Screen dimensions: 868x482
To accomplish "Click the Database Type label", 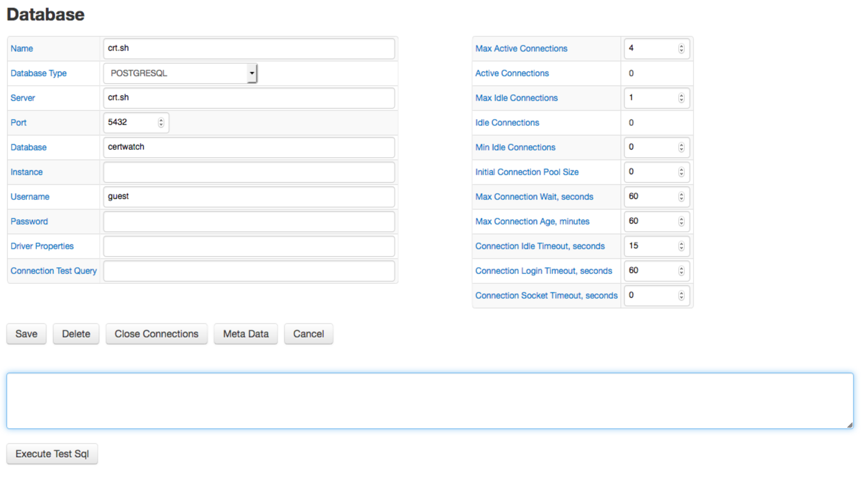I will pyautogui.click(x=38, y=73).
